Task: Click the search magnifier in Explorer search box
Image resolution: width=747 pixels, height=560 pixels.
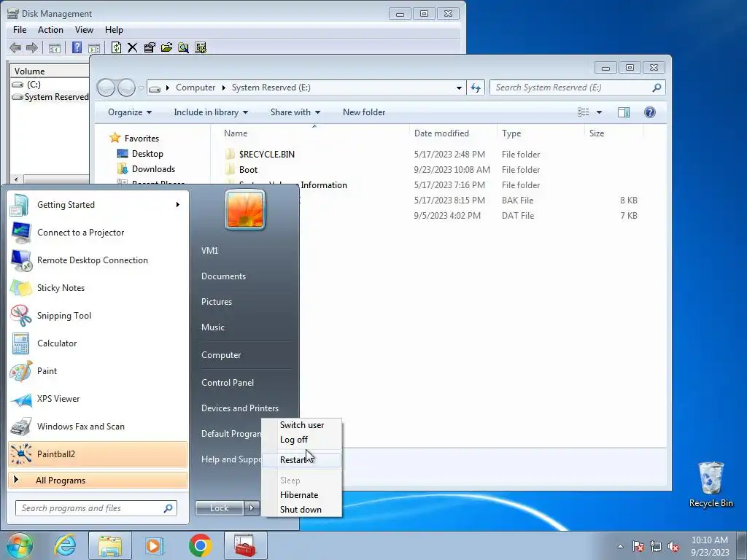Action: tap(657, 87)
